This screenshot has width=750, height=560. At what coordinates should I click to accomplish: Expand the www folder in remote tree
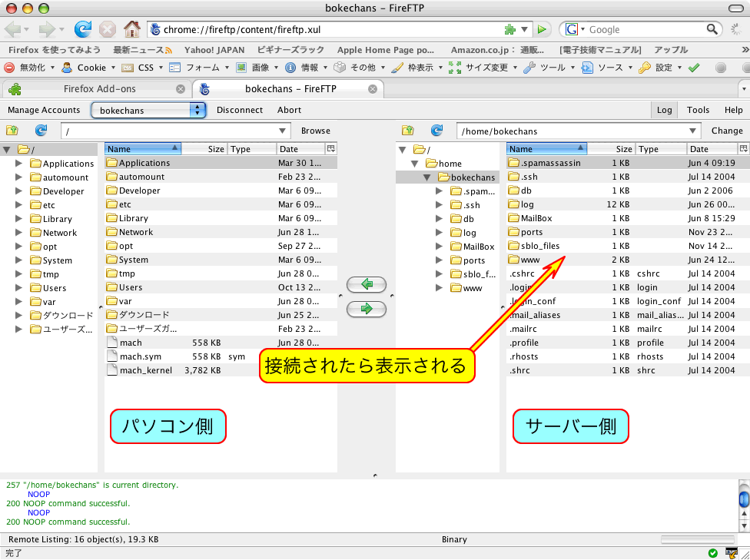click(x=439, y=288)
